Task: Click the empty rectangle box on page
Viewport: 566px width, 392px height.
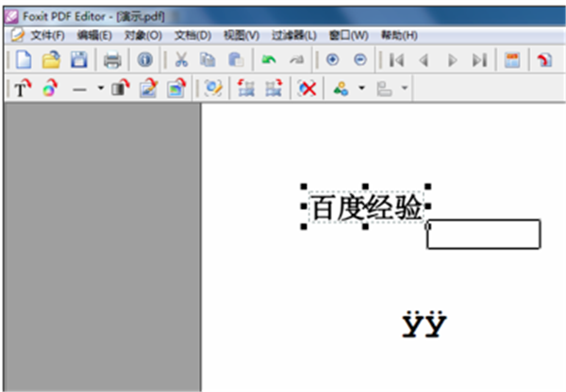Action: tap(484, 234)
